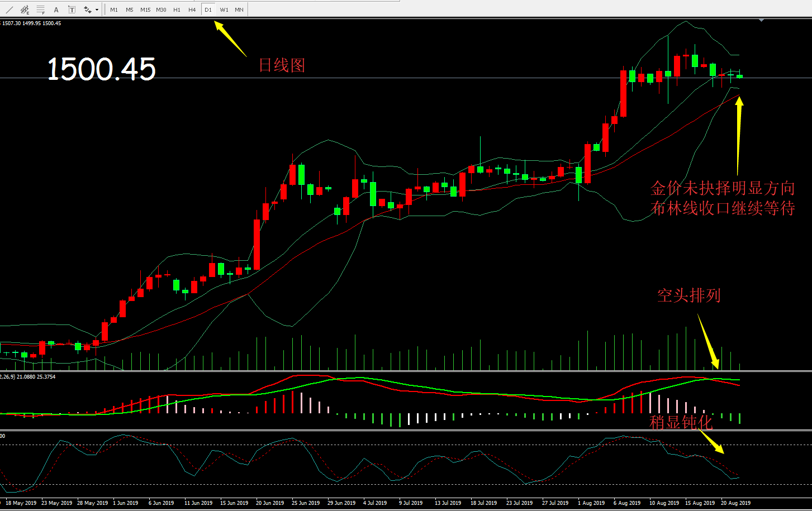Click the 4 Jul 2019 date label

(375, 503)
